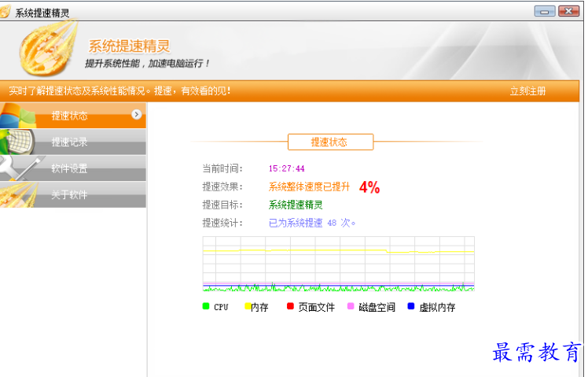The image size is (588, 377).
Task: Click the 虚拟内存 legend label
Action: coord(437,307)
